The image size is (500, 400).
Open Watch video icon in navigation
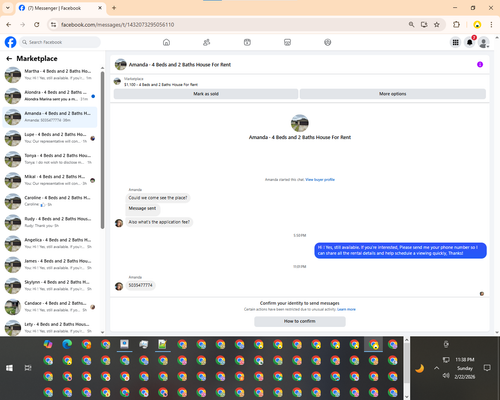point(247,42)
